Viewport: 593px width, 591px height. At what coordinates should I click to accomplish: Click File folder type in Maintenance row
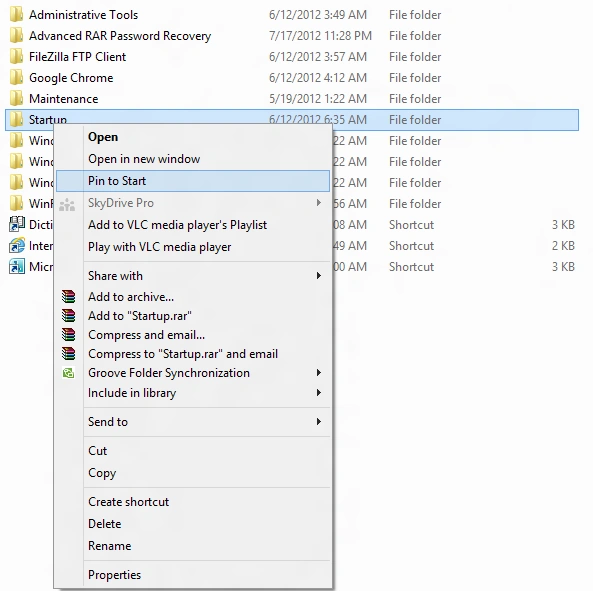pyautogui.click(x=415, y=99)
